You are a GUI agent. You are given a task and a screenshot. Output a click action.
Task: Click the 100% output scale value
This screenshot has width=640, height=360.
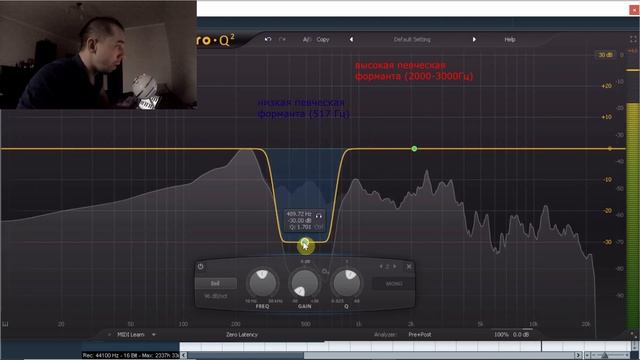(x=501, y=334)
